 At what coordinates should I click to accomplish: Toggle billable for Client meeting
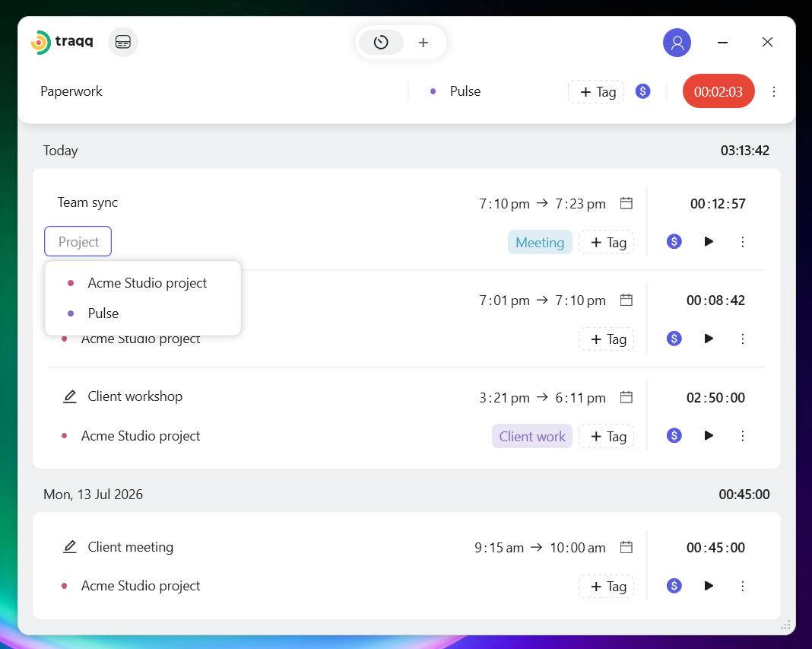[674, 586]
